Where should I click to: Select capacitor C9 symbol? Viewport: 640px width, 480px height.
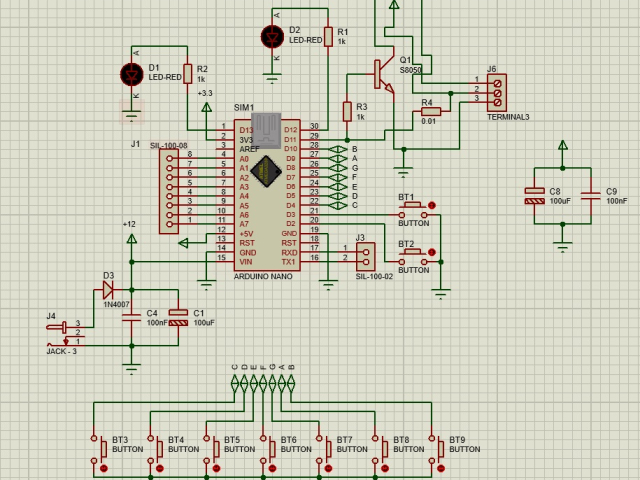pyautogui.click(x=591, y=196)
